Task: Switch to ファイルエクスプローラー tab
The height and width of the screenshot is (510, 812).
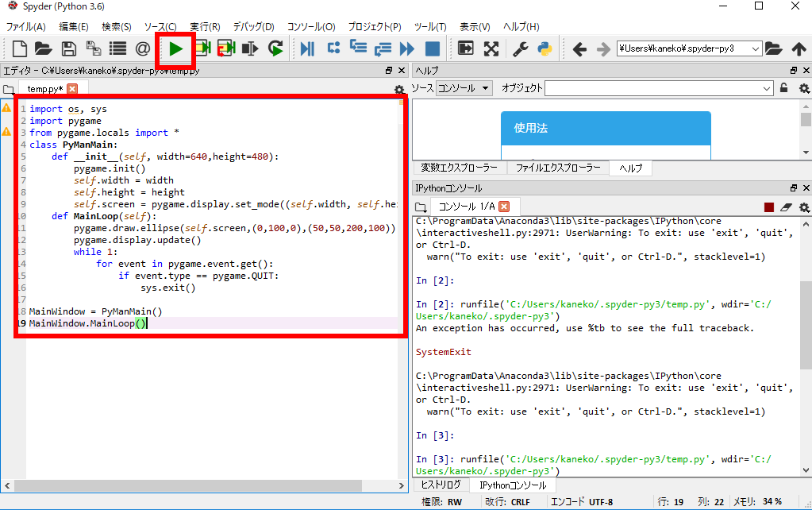Action: [558, 168]
